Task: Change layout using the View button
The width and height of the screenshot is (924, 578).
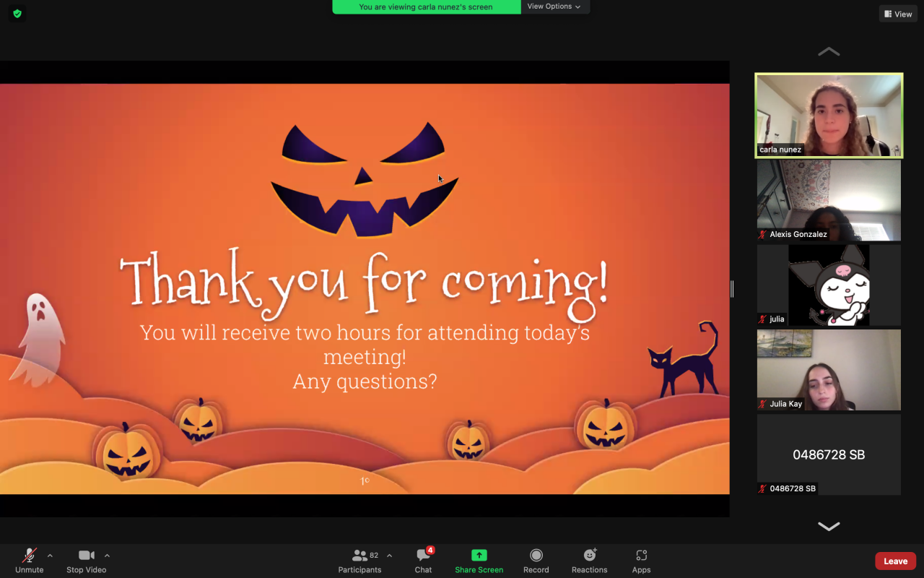Action: click(x=898, y=14)
